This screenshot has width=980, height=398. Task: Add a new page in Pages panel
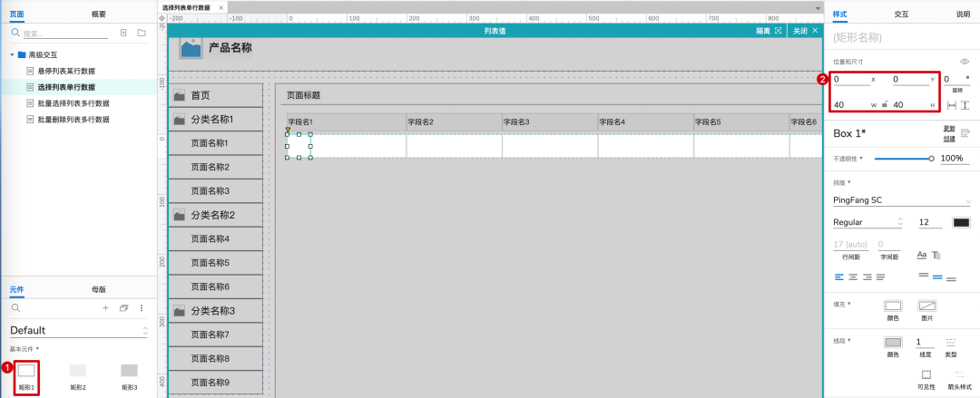pyautogui.click(x=123, y=33)
